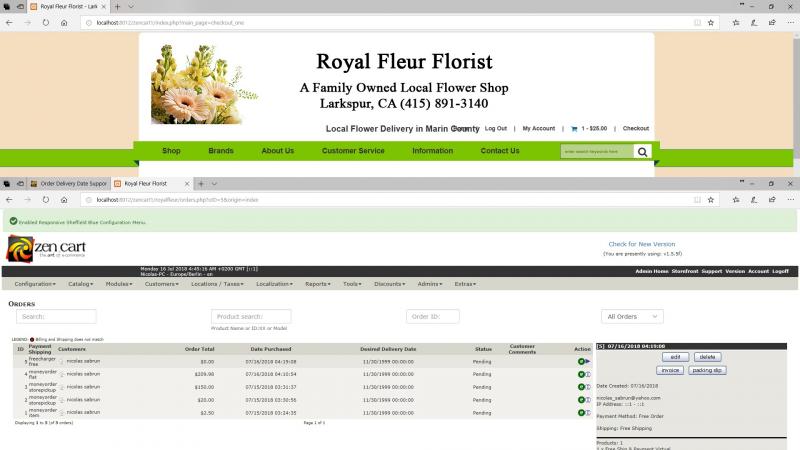
Task: Expand the Localization admin menu
Action: [274, 284]
